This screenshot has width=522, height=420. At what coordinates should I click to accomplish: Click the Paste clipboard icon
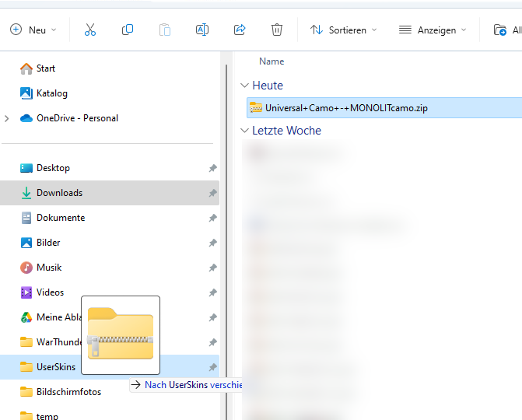point(165,30)
